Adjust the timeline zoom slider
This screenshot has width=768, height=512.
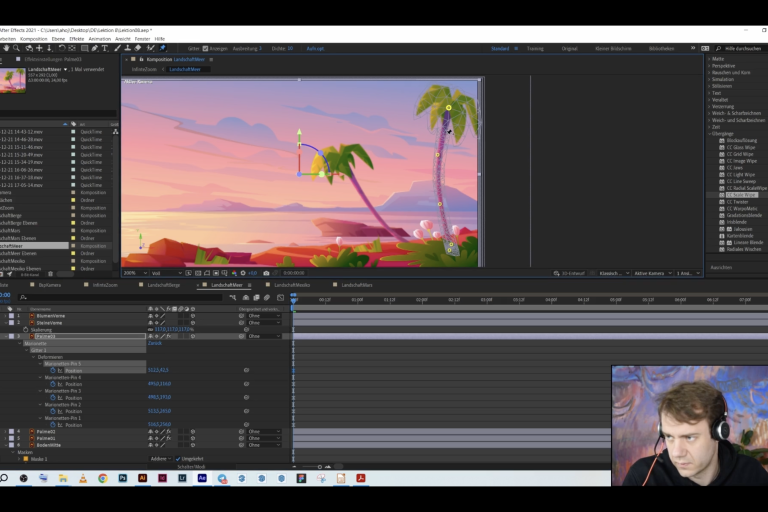[x=320, y=467]
